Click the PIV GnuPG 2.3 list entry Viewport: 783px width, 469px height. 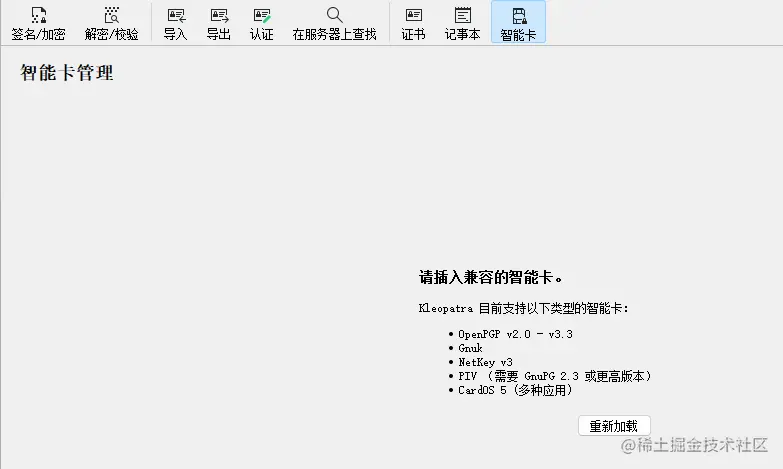555,376
